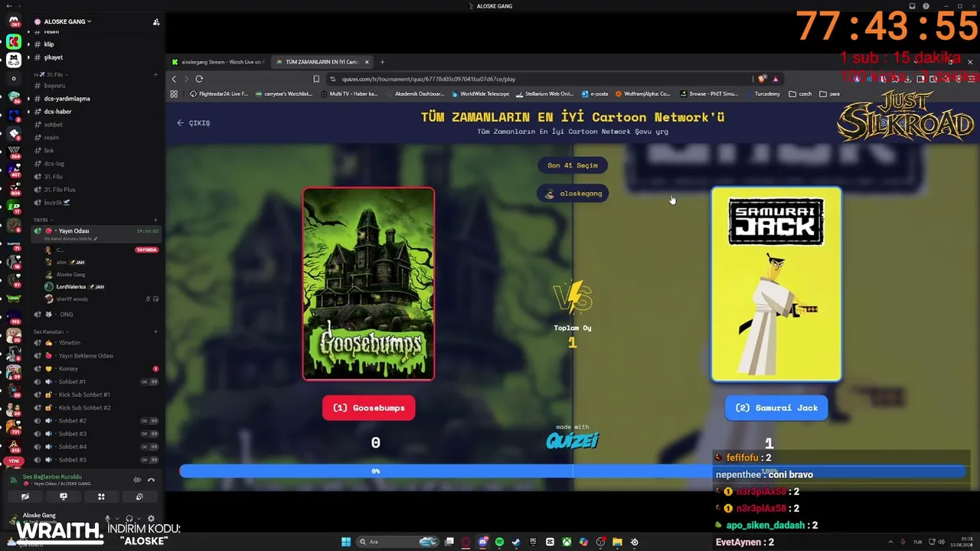Open the soundboard button in Discord voice panel
980x551 pixels.
click(139, 497)
